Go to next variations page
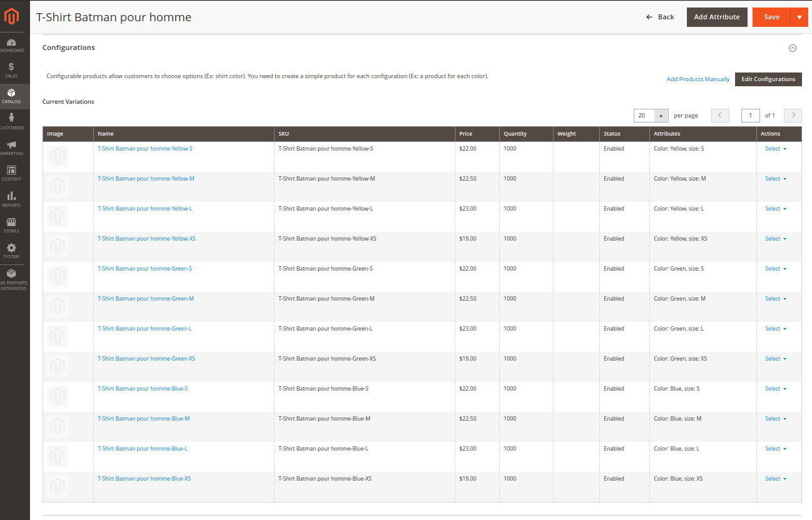The image size is (812, 520). click(793, 115)
